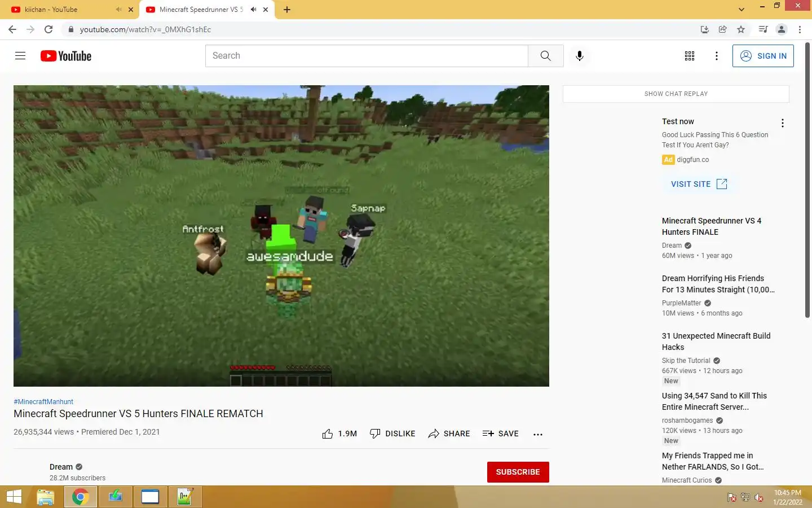812x508 pixels.
Task: Open the YouTube hamburger guide menu
Action: 20,56
